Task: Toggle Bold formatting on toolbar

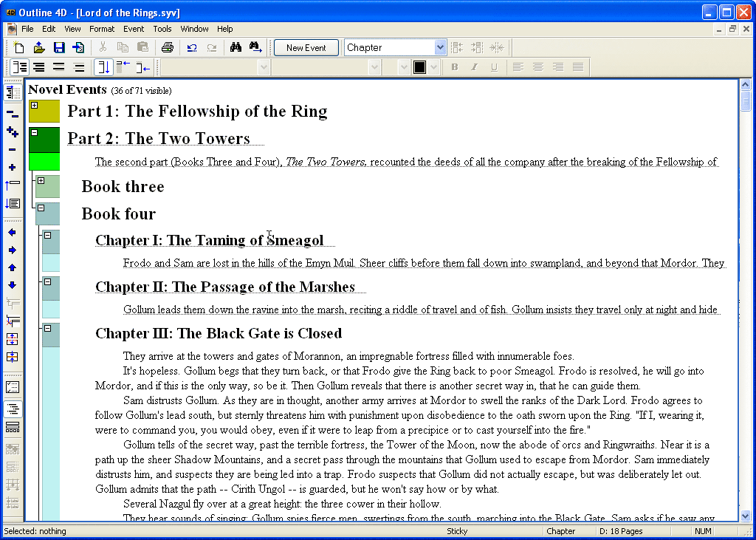Action: coord(455,66)
